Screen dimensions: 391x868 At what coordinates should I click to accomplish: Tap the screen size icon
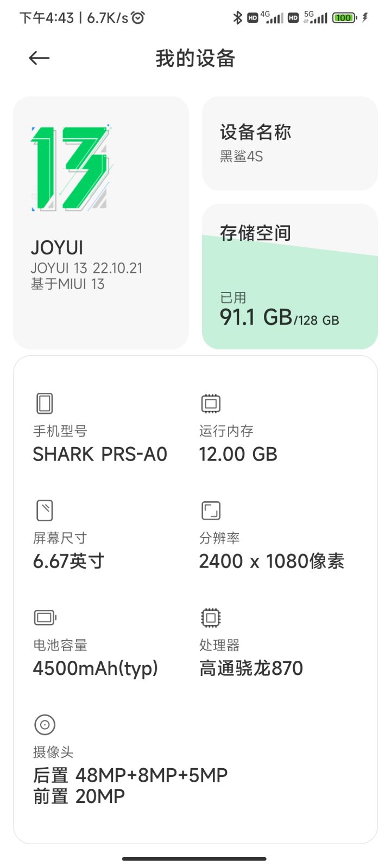[45, 510]
